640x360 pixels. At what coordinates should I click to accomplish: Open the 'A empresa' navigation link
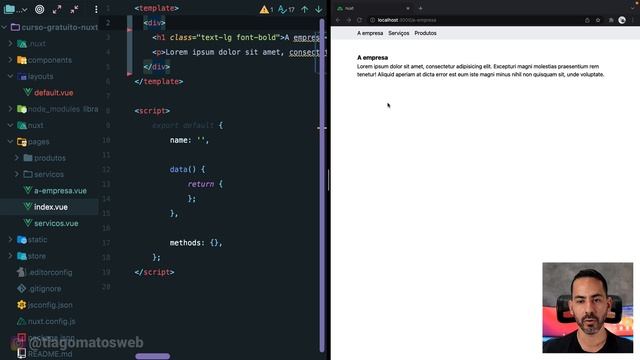[x=370, y=33]
